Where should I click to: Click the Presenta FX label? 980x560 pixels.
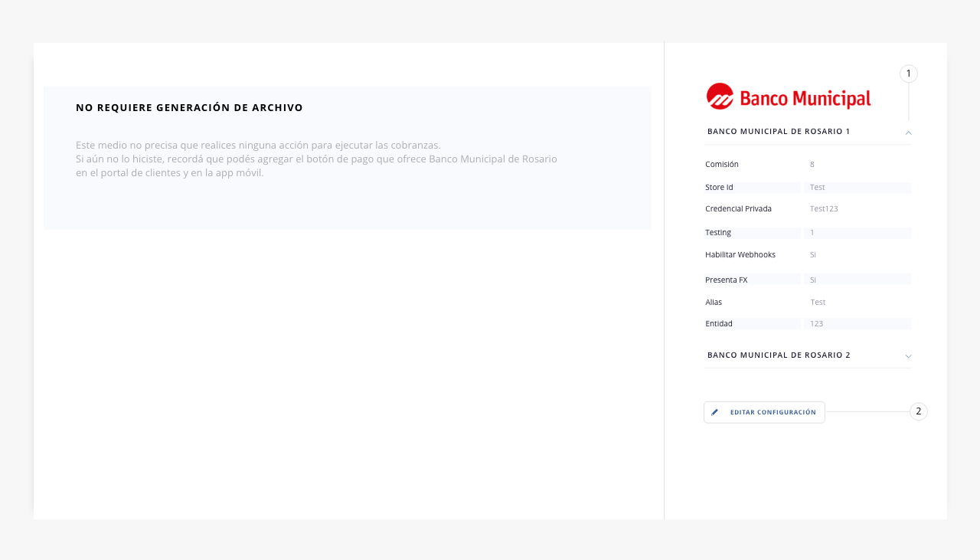click(726, 280)
